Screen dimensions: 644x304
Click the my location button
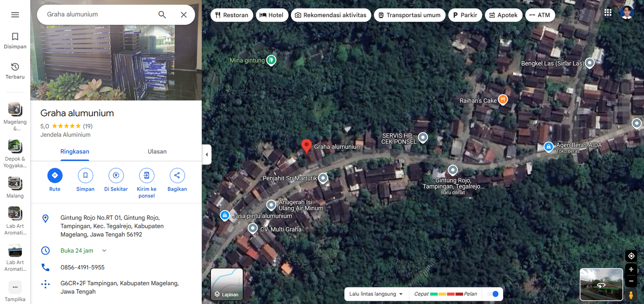[631, 256]
